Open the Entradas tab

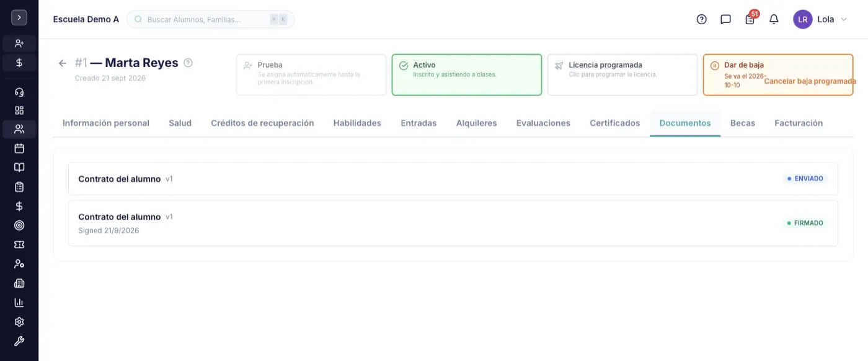click(418, 123)
